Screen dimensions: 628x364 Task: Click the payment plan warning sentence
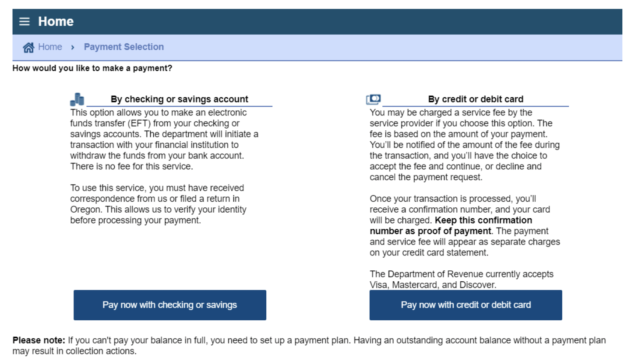(309, 346)
